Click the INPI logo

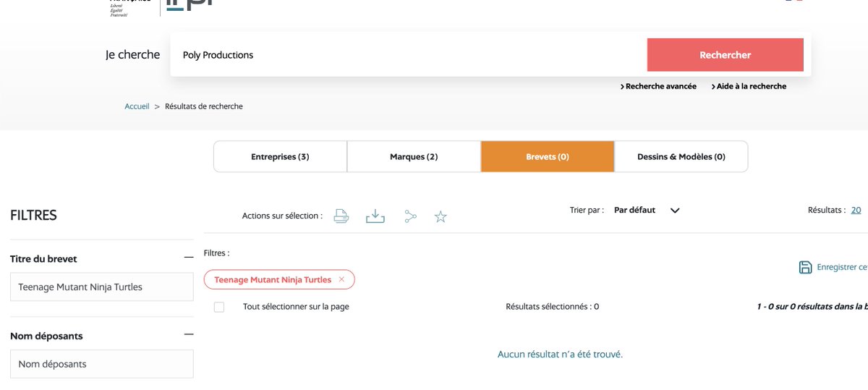tap(190, 4)
